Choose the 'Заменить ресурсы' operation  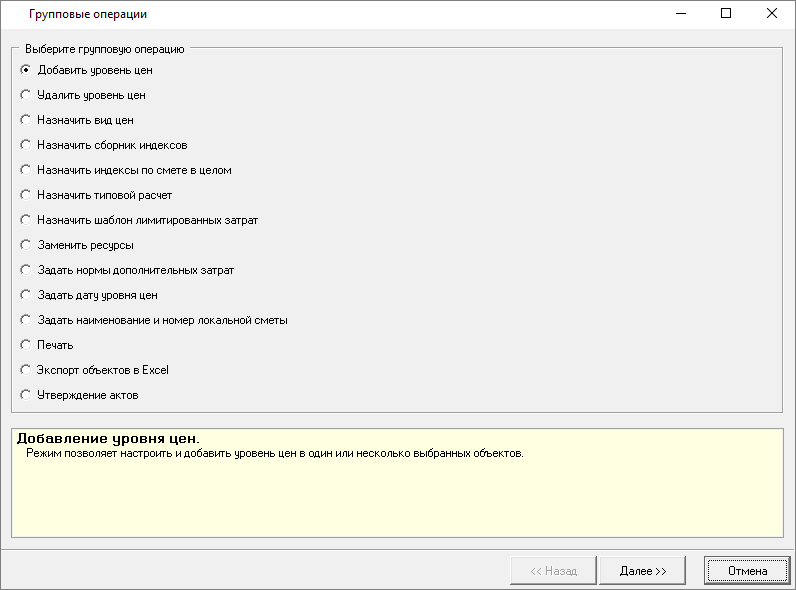tap(26, 245)
